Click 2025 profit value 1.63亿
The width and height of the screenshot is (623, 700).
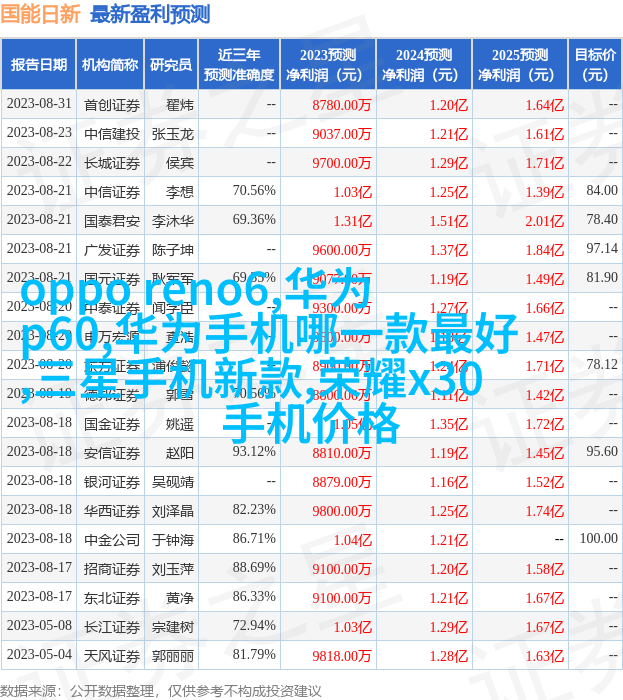point(545,656)
